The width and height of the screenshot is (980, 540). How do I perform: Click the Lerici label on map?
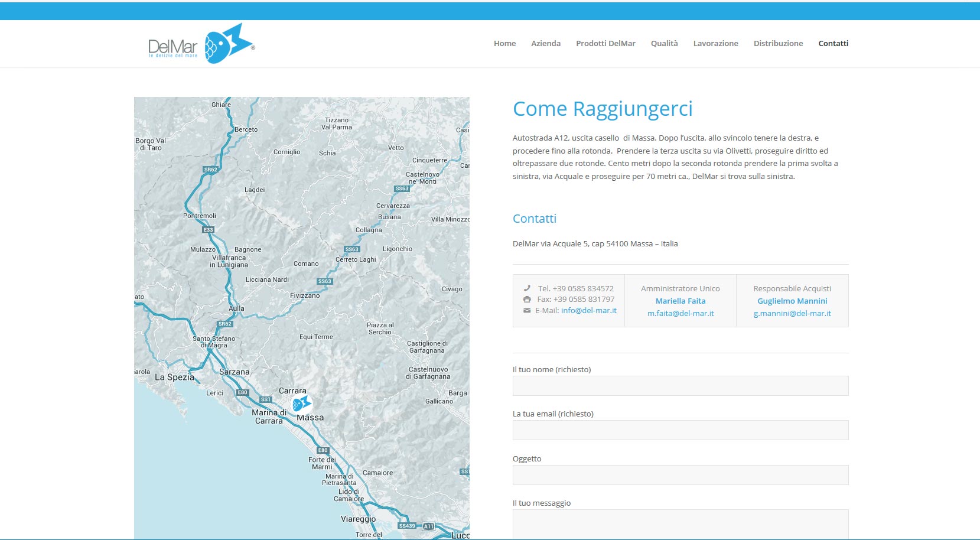(215, 393)
